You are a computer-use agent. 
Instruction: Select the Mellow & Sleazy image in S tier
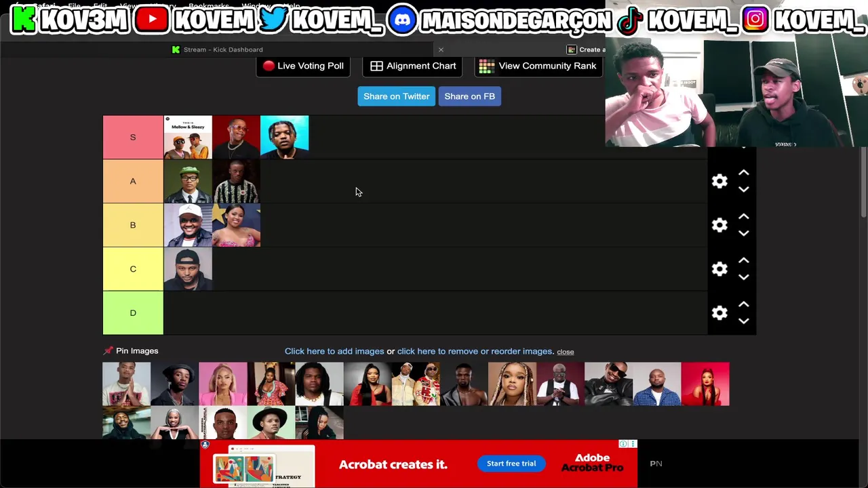188,137
